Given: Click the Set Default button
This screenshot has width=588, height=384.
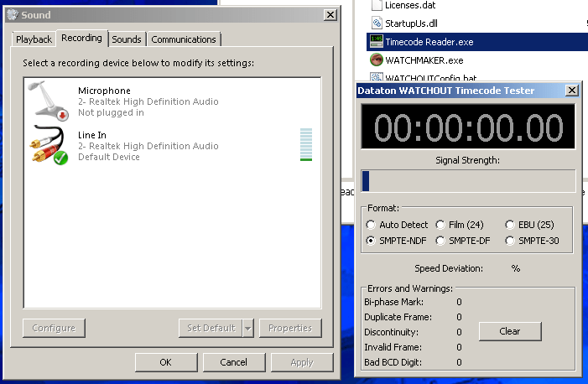Looking at the screenshot, I should [x=211, y=328].
